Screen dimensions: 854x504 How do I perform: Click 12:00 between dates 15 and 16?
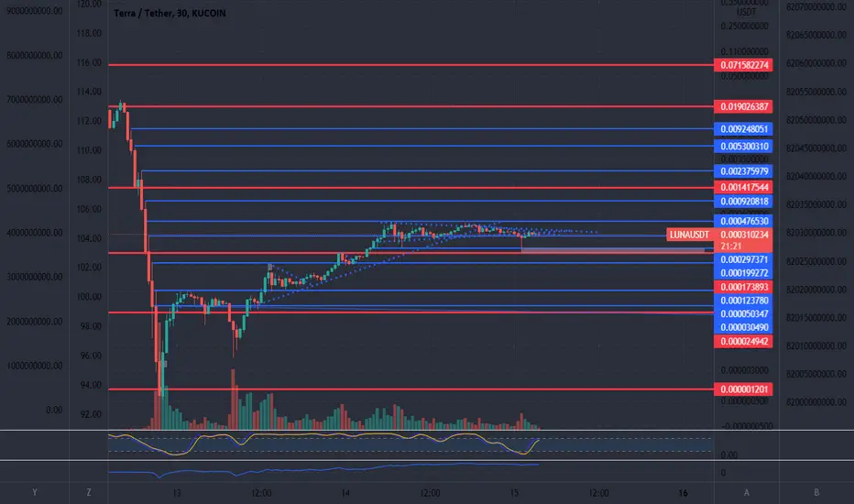[x=598, y=493]
